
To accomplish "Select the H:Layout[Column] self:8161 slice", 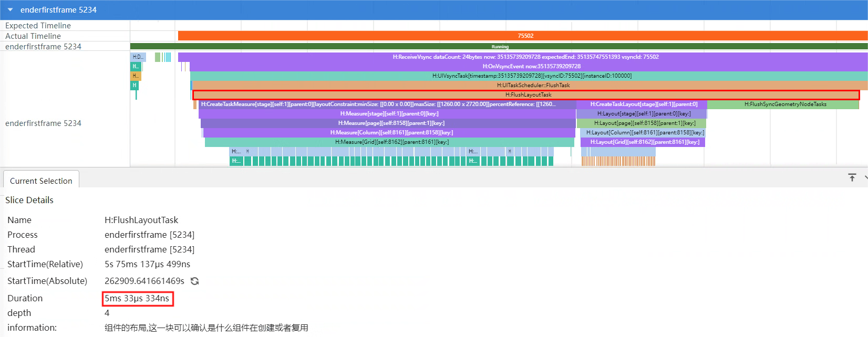I will tap(643, 132).
